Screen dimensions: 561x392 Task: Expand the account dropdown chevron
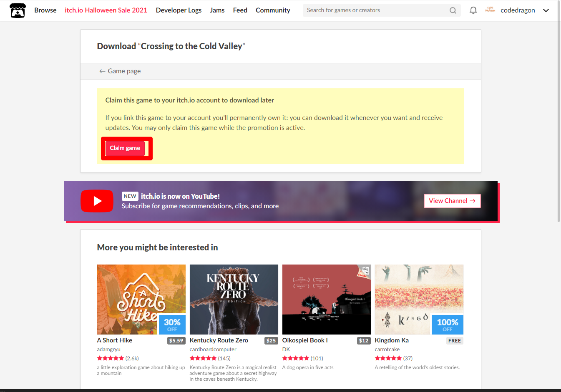[x=546, y=10]
